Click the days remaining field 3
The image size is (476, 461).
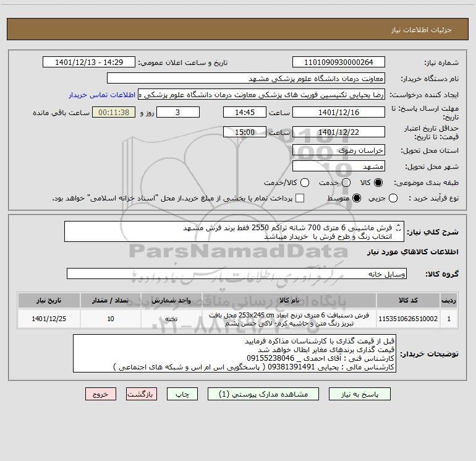pyautogui.click(x=178, y=112)
